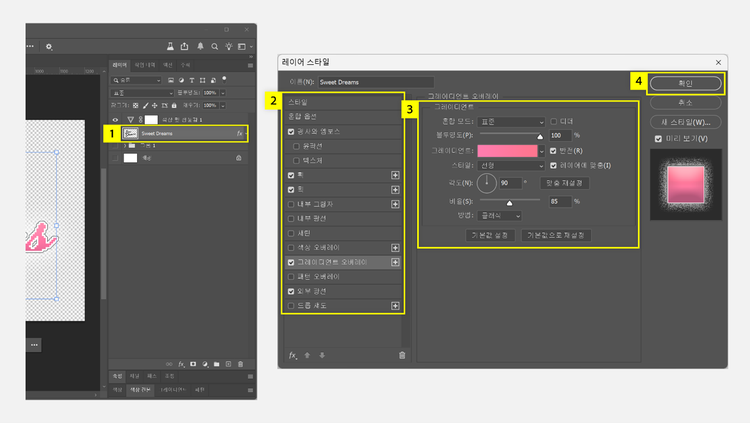Open notifications bell icon

[x=200, y=46]
